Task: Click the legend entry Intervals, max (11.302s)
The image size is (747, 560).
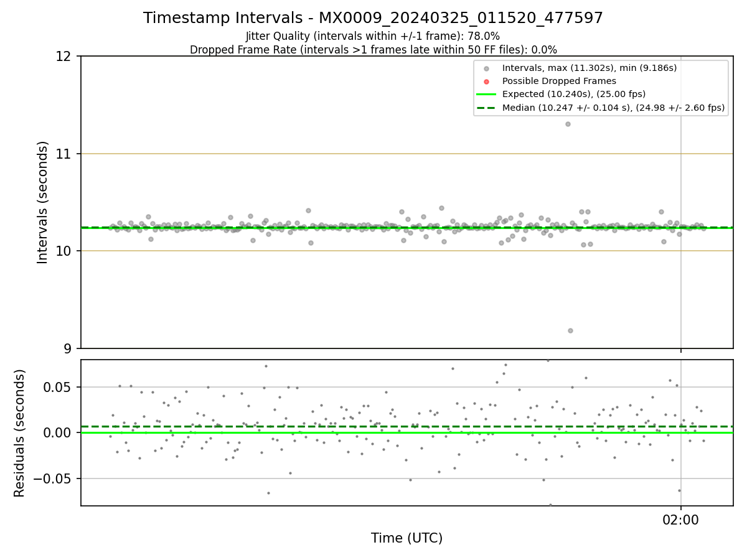Action: pyautogui.click(x=589, y=68)
